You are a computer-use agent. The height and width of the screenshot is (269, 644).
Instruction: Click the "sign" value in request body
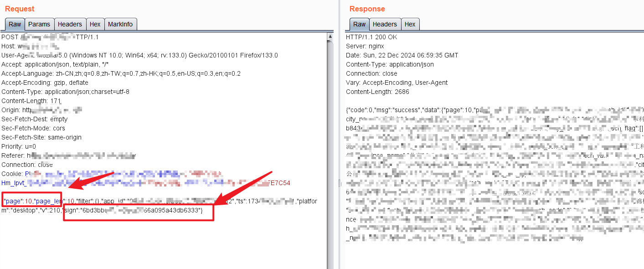[140, 210]
